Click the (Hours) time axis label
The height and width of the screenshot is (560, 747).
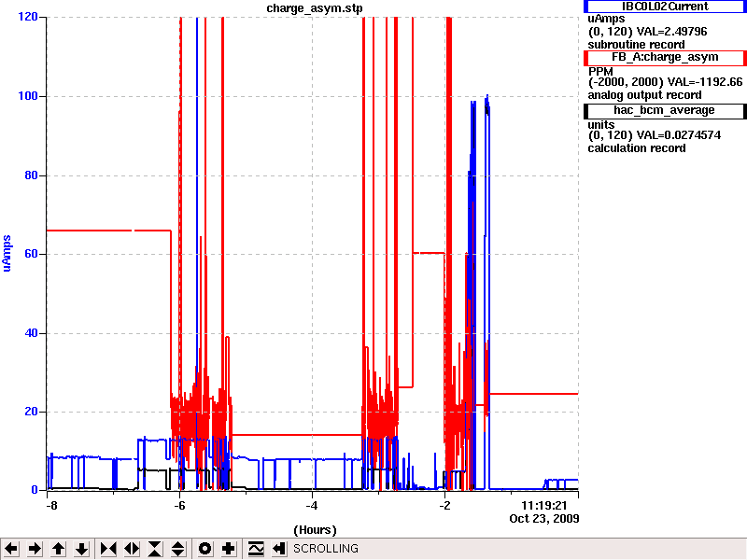315,530
